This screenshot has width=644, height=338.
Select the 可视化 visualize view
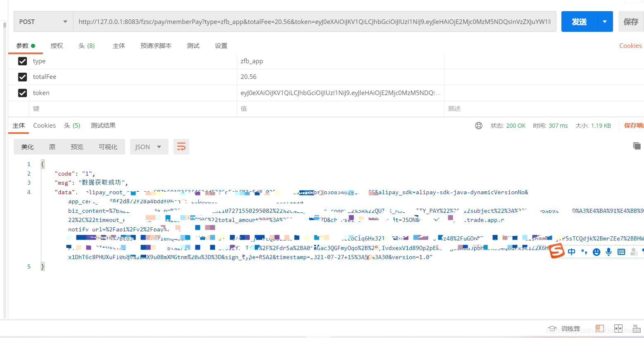pyautogui.click(x=108, y=147)
